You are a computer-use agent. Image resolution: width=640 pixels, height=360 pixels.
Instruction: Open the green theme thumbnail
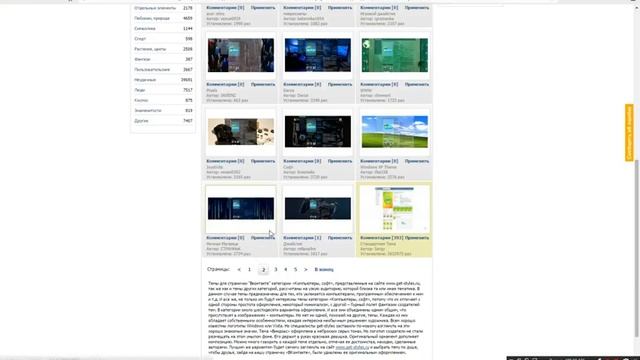tap(395, 55)
